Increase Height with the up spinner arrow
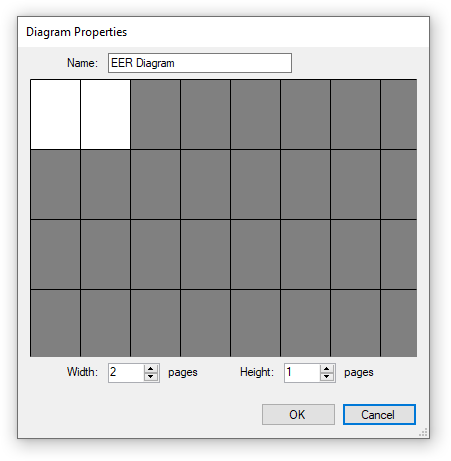 327,369
